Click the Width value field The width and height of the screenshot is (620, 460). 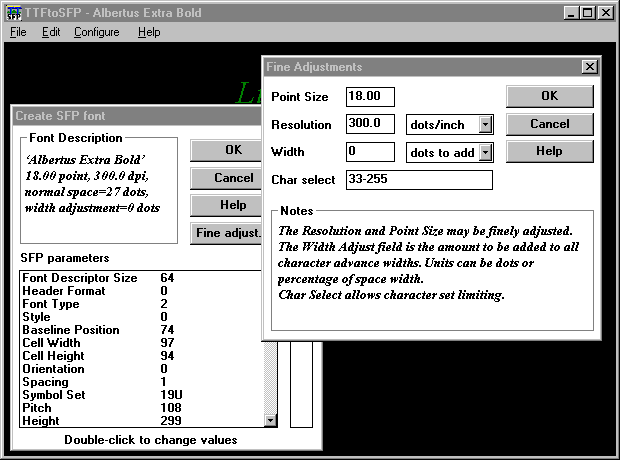(370, 151)
